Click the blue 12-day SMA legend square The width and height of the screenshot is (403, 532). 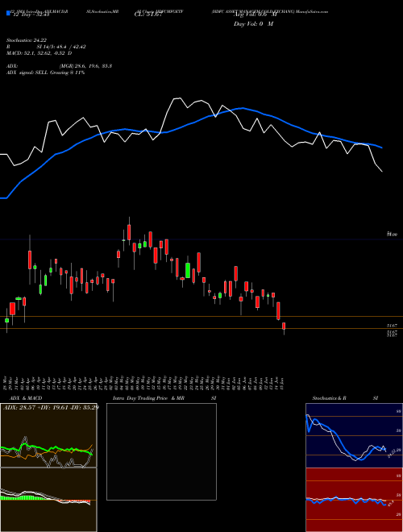[x=9, y=14]
